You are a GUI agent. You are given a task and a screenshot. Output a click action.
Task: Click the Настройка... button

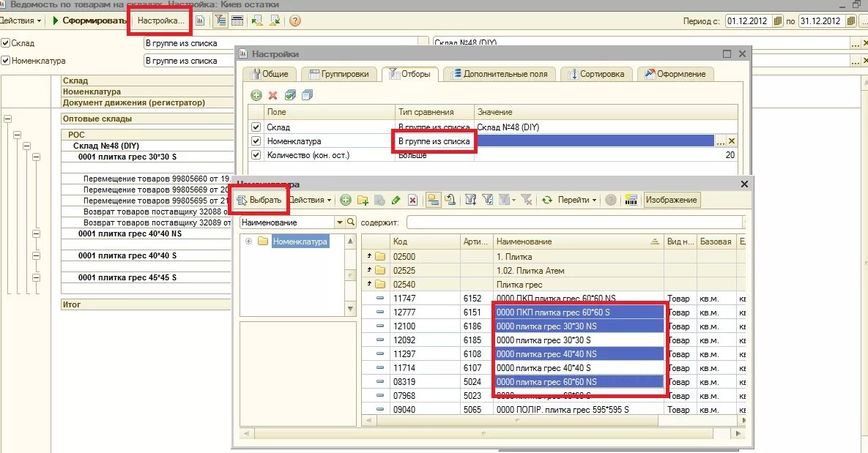(160, 20)
